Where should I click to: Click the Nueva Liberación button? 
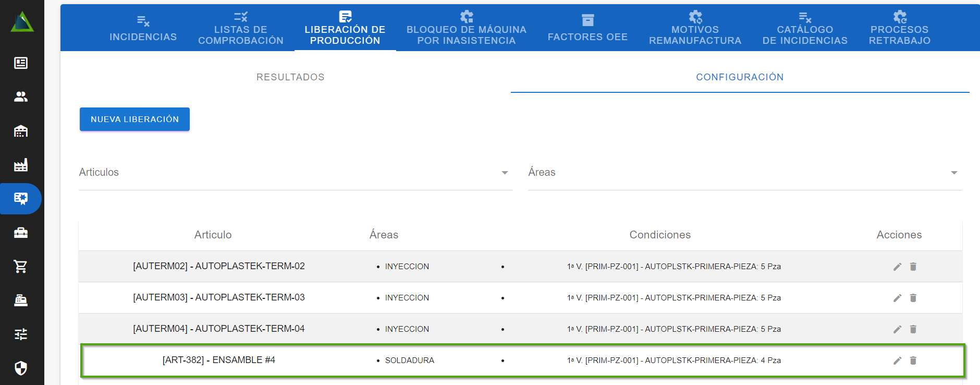[x=134, y=119]
